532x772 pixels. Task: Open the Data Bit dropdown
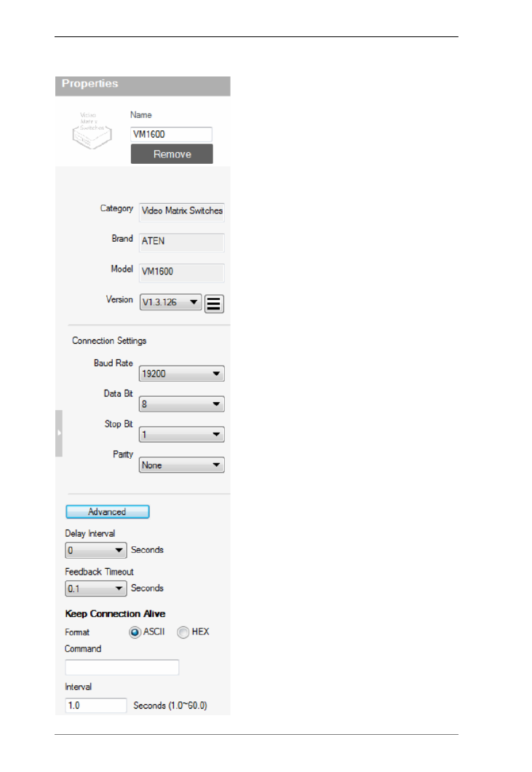pos(182,404)
